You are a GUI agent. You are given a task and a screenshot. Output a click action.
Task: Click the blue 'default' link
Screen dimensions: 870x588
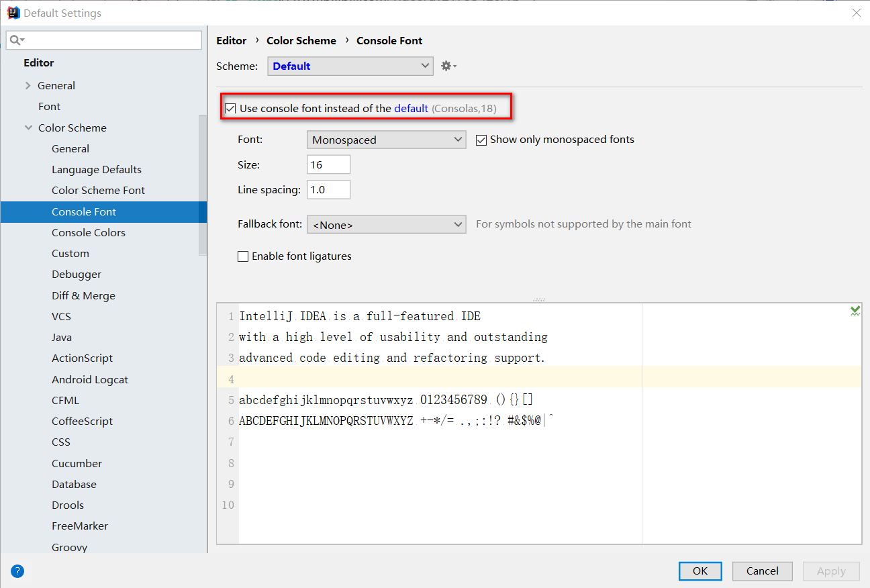[x=411, y=108]
